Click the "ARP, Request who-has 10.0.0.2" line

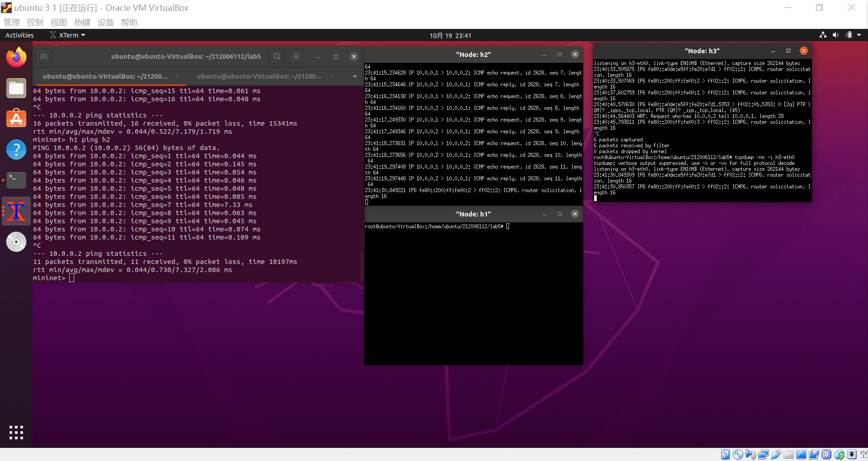click(689, 116)
